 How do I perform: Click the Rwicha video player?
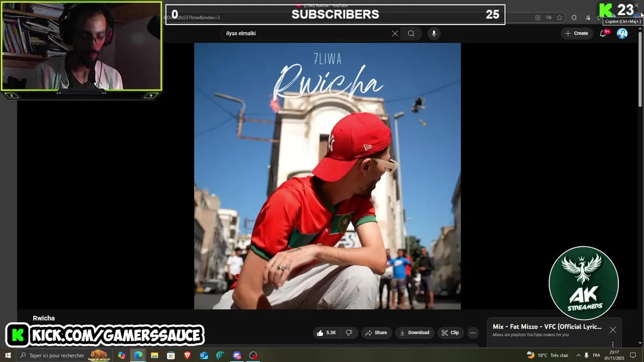(328, 176)
